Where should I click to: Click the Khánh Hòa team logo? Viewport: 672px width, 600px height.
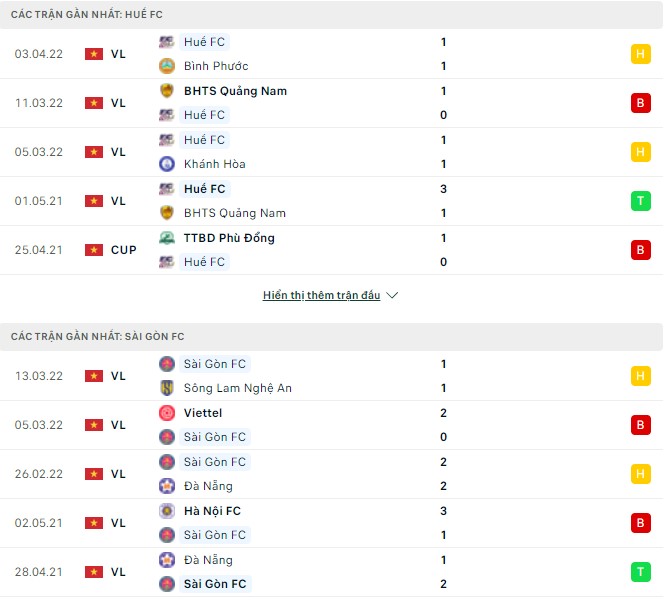pyautogui.click(x=167, y=164)
